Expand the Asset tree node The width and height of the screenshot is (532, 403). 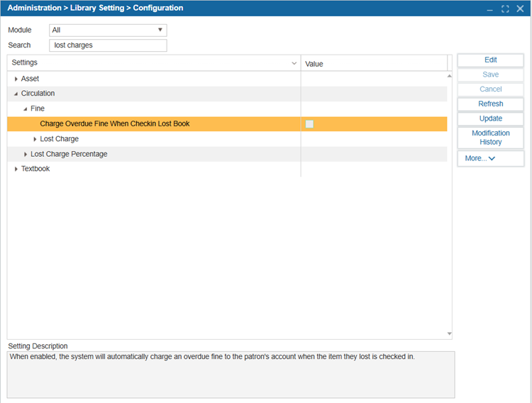(16, 79)
